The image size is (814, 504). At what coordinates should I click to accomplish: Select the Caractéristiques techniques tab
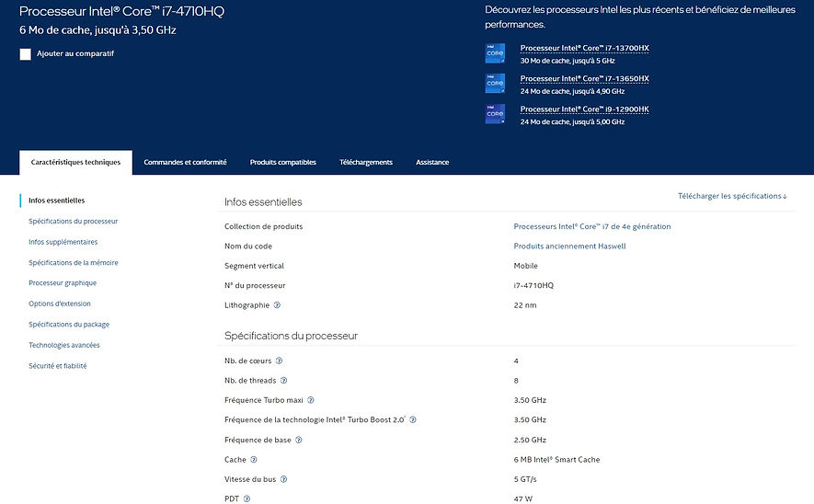coord(75,163)
